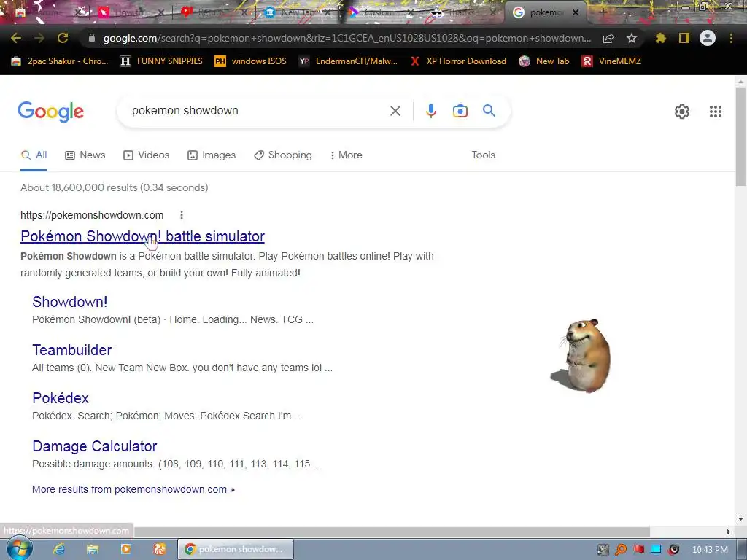
Task: Click into the pokemon showdown search field
Action: tap(258, 111)
